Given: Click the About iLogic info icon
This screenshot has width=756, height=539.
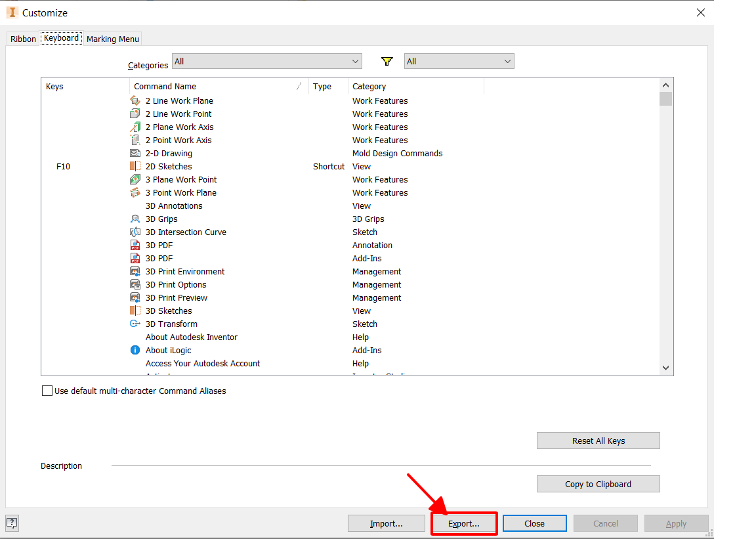Looking at the screenshot, I should 135,350.
